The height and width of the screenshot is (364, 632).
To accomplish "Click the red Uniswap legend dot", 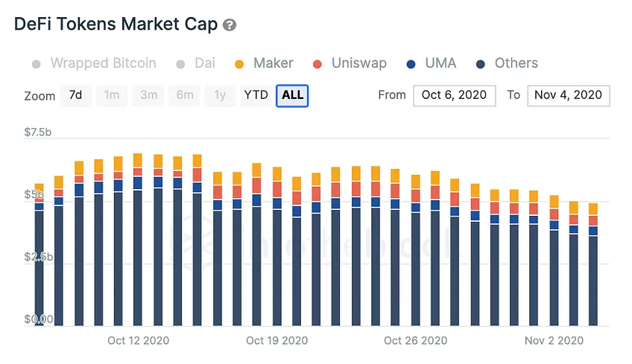I will tap(317, 64).
